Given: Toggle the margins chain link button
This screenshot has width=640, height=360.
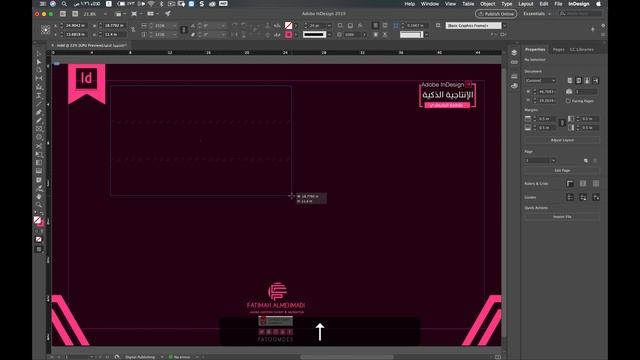Looking at the screenshot, I should pos(562,123).
